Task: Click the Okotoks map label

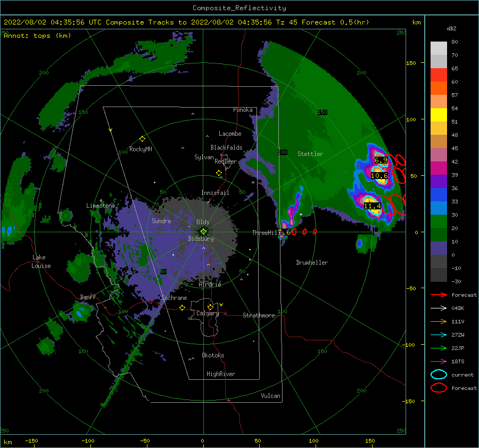Action: (213, 355)
